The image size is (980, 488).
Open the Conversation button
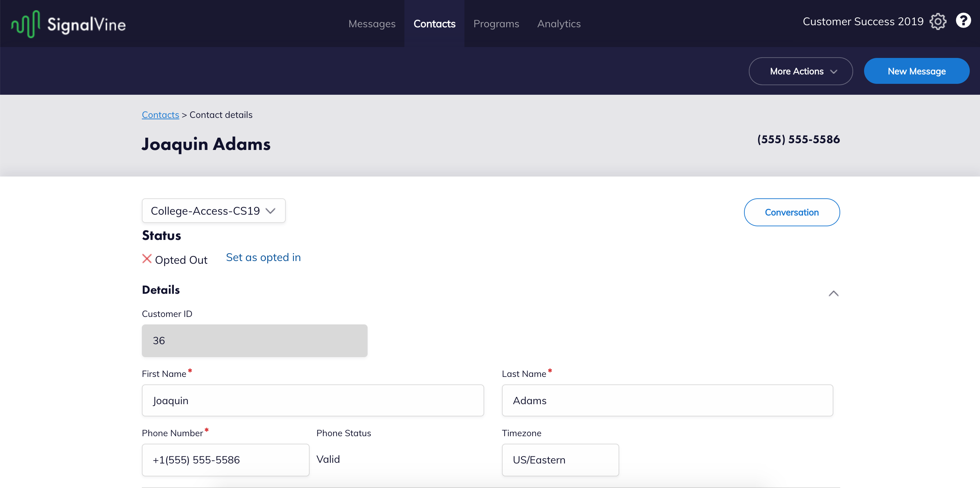coord(792,212)
